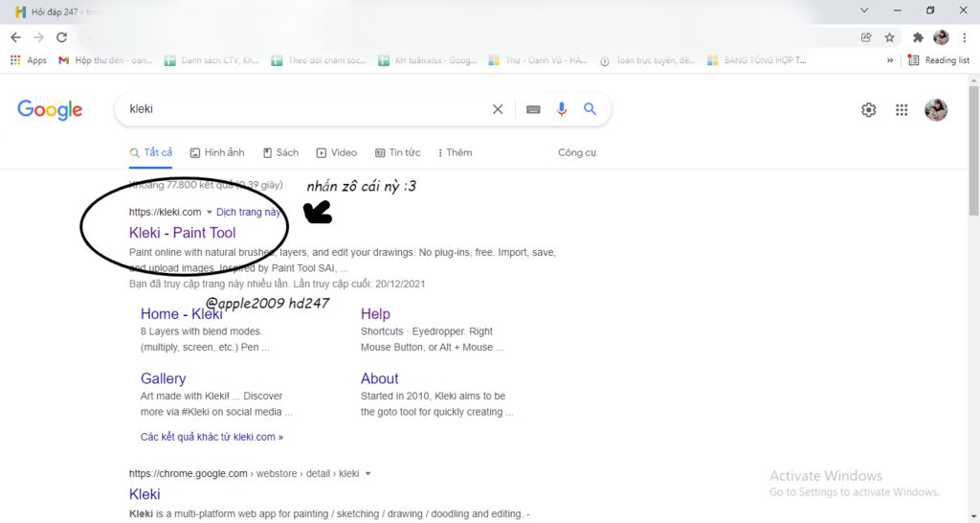This screenshot has height=523, width=980.
Task: Open the Kleki Chrome webstore result
Action: pyautogui.click(x=145, y=494)
